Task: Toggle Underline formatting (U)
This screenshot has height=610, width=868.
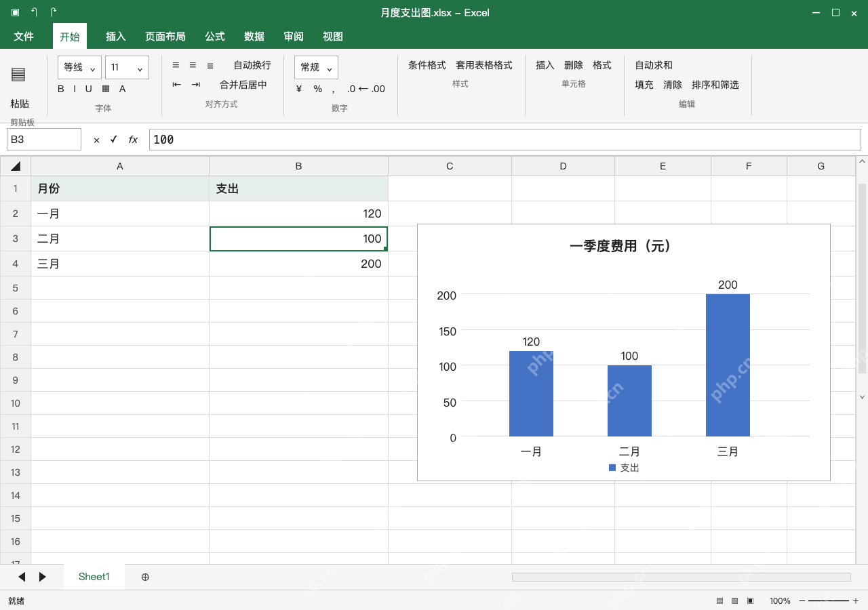Action: [x=88, y=89]
